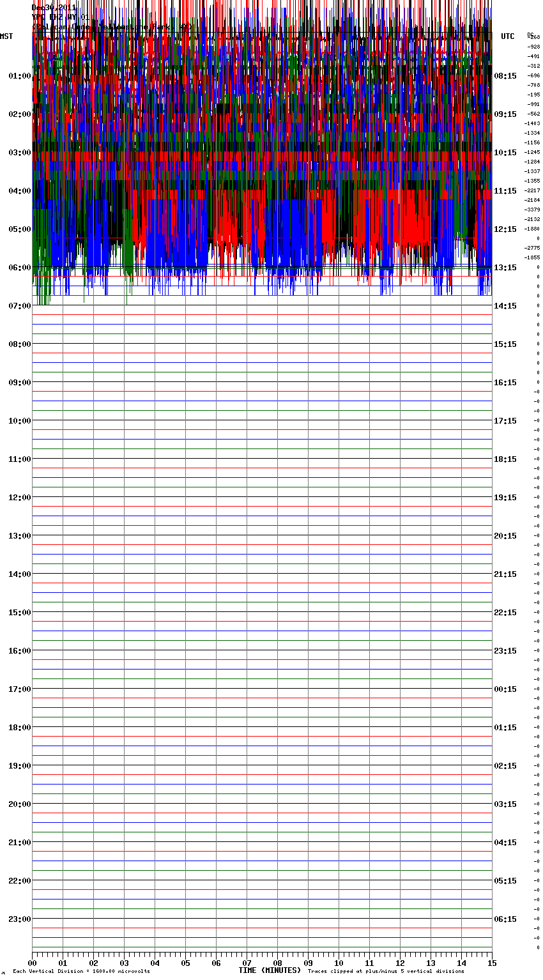Screen dimensions: 543x980
Task: Select the 12:00 MST time label
Action: click(19, 498)
